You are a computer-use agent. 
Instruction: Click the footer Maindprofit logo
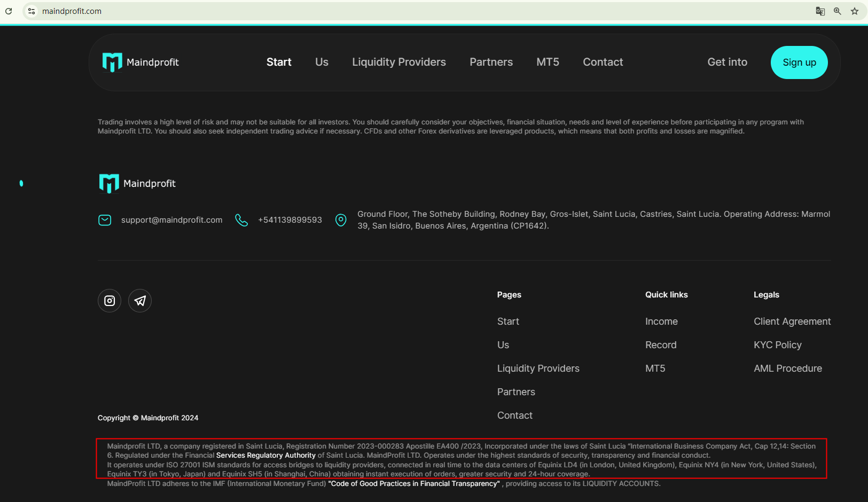[x=137, y=184]
